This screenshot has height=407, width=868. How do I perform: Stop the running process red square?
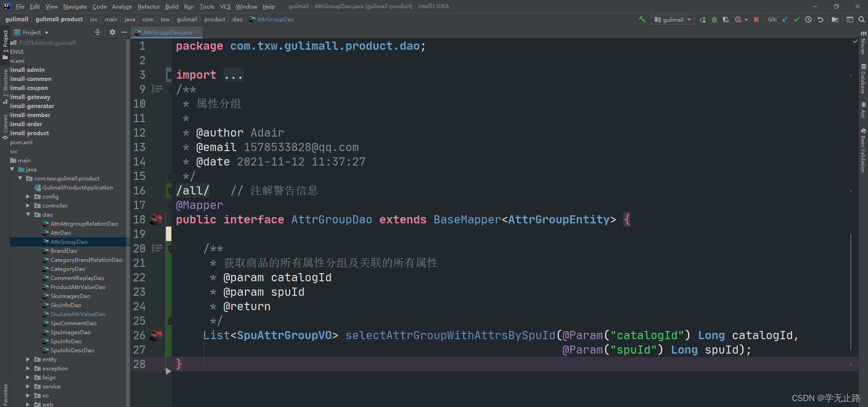(756, 19)
